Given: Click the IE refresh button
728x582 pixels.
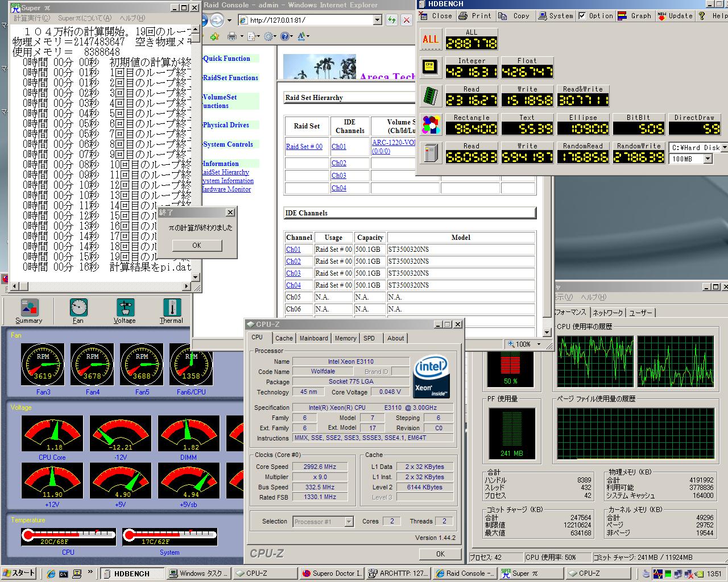Looking at the screenshot, I should pyautogui.click(x=391, y=20).
